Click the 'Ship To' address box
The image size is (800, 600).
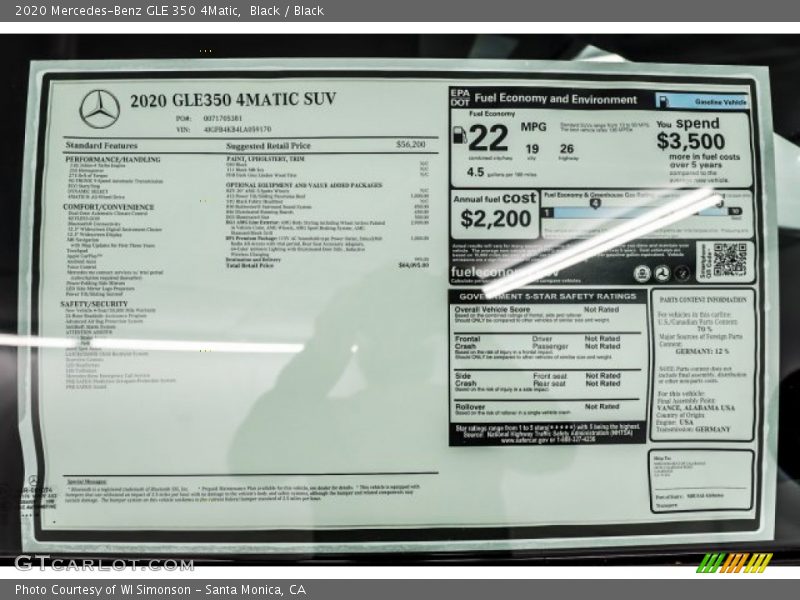pyautogui.click(x=701, y=481)
